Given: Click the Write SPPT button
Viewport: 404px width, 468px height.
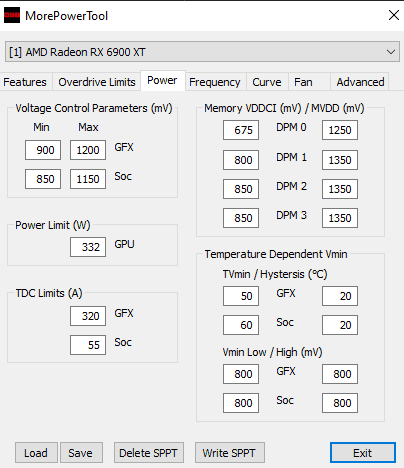Looking at the screenshot, I should point(230,453).
